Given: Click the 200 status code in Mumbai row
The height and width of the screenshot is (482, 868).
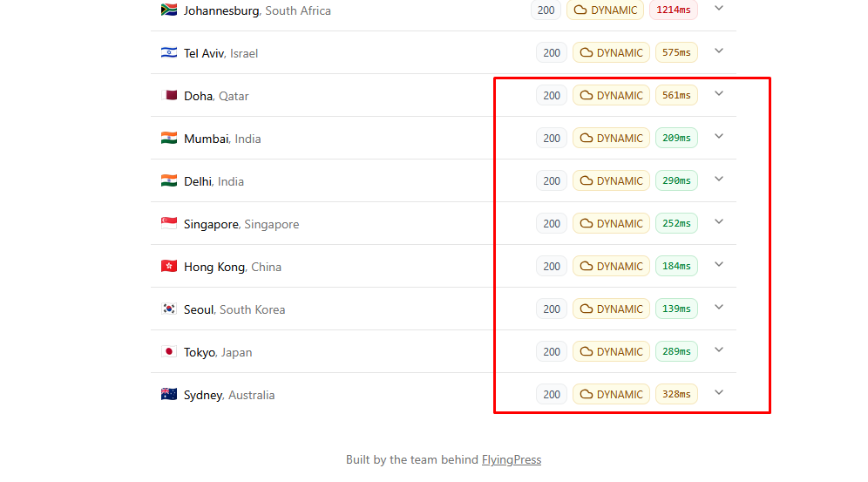Looking at the screenshot, I should pyautogui.click(x=552, y=138).
